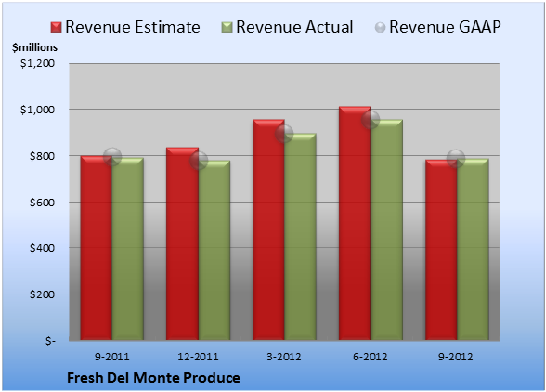Image resolution: width=546 pixels, height=392 pixels.
Task: Select the 'Revenue Actual' legend label
Action: pyautogui.click(x=294, y=27)
